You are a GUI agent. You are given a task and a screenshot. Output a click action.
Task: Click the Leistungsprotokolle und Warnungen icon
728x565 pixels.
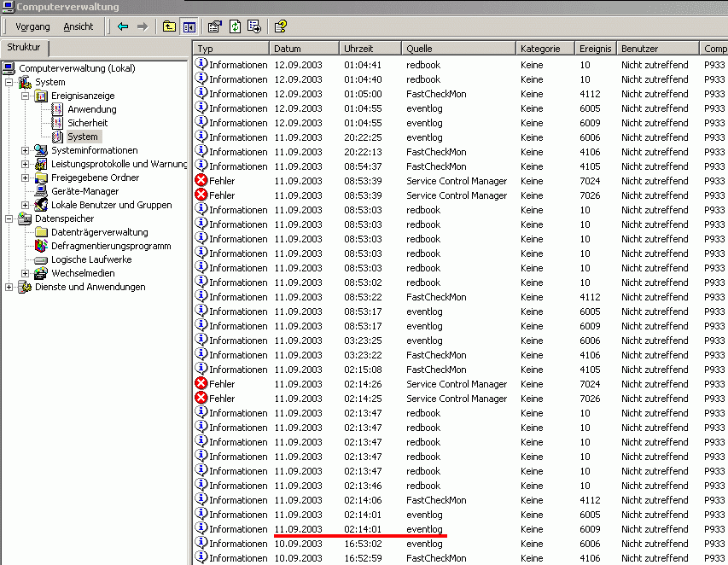[41, 164]
